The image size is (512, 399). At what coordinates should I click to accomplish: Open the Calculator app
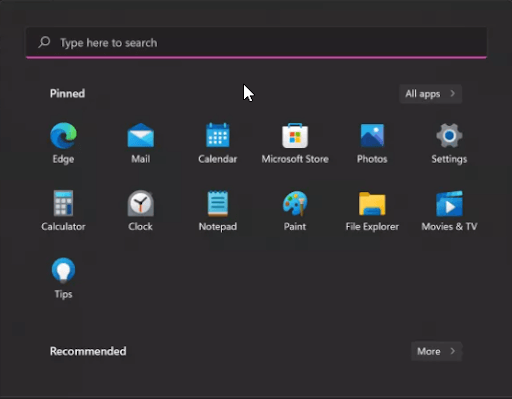[63, 211]
